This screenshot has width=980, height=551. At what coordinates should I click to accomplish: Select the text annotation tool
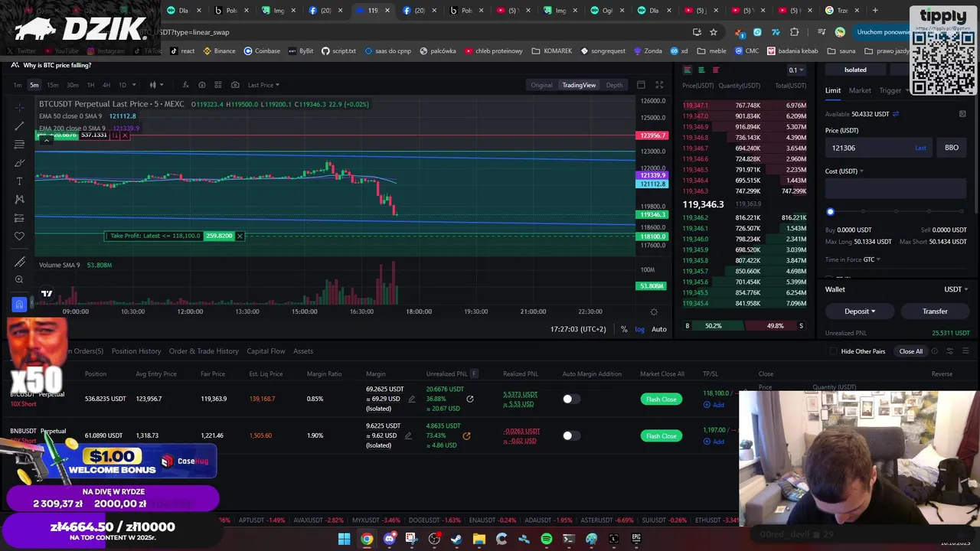click(x=19, y=181)
